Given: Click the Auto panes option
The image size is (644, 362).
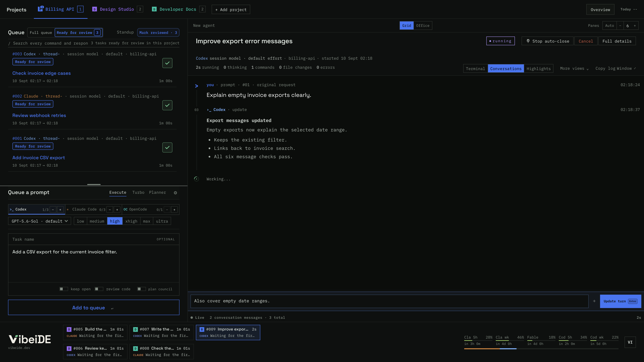Looking at the screenshot, I should 609,25.
